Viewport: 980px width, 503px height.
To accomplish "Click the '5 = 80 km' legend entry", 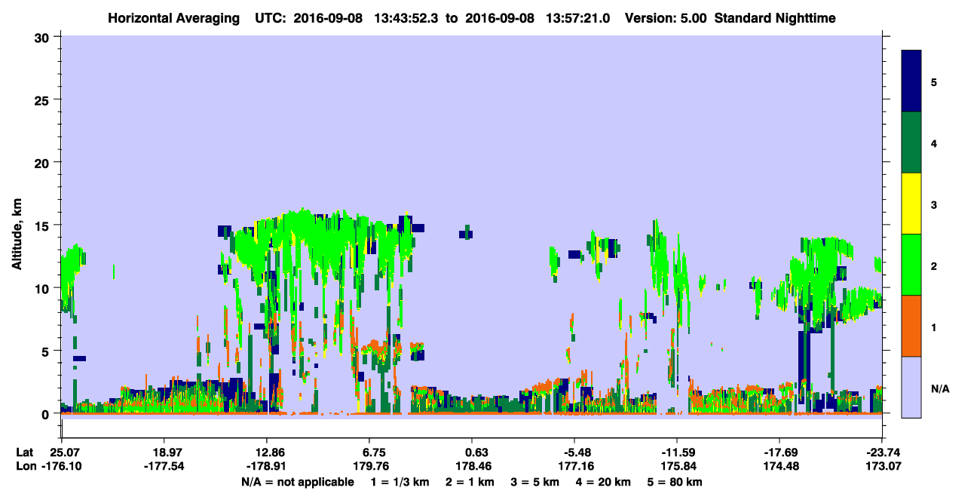I will coord(675,482).
